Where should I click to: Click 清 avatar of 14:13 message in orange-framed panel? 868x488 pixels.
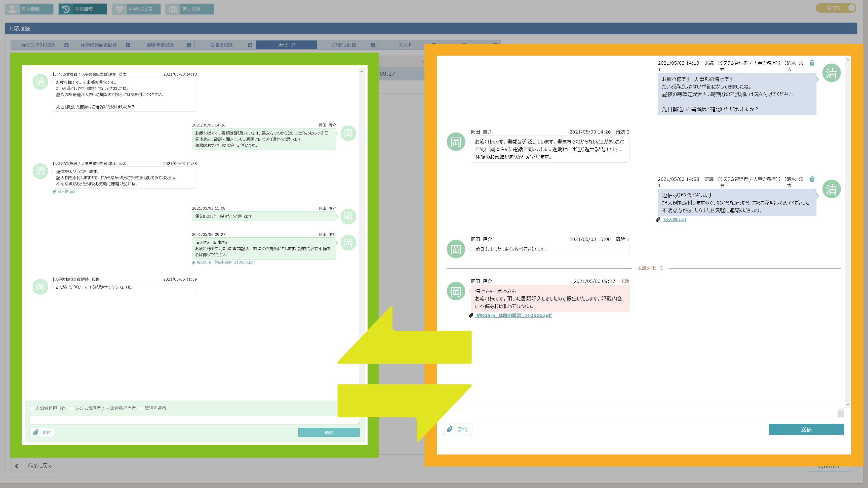coord(831,73)
